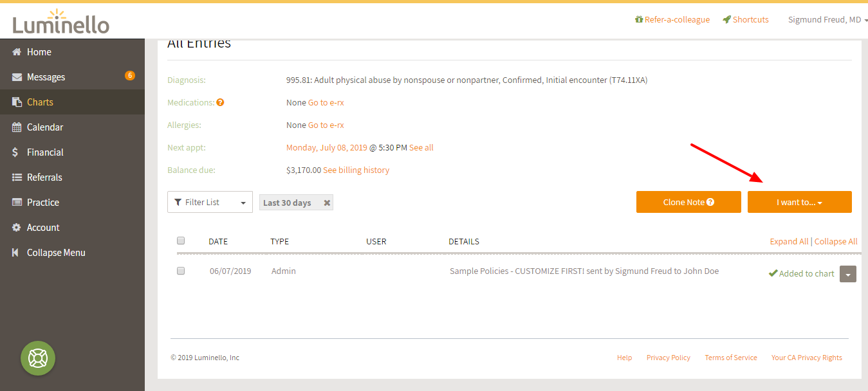Screen dimensions: 868x391
Task: Click See billing history link
Action: tap(356, 170)
